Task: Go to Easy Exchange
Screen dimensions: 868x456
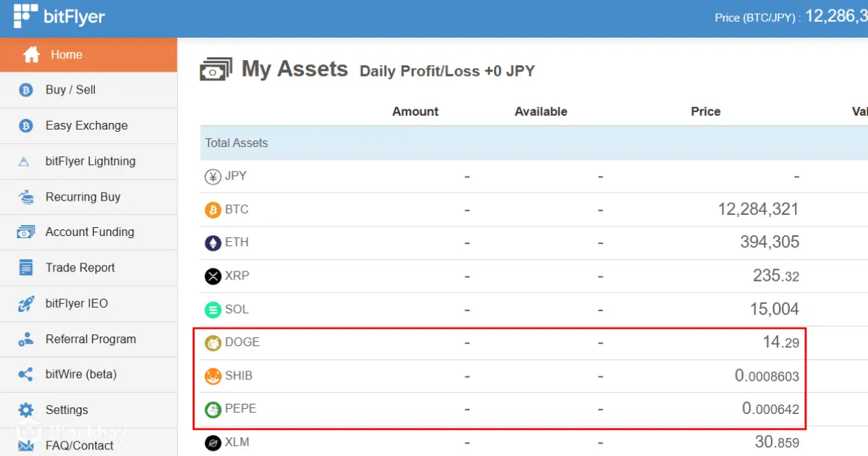Action: [x=88, y=126]
